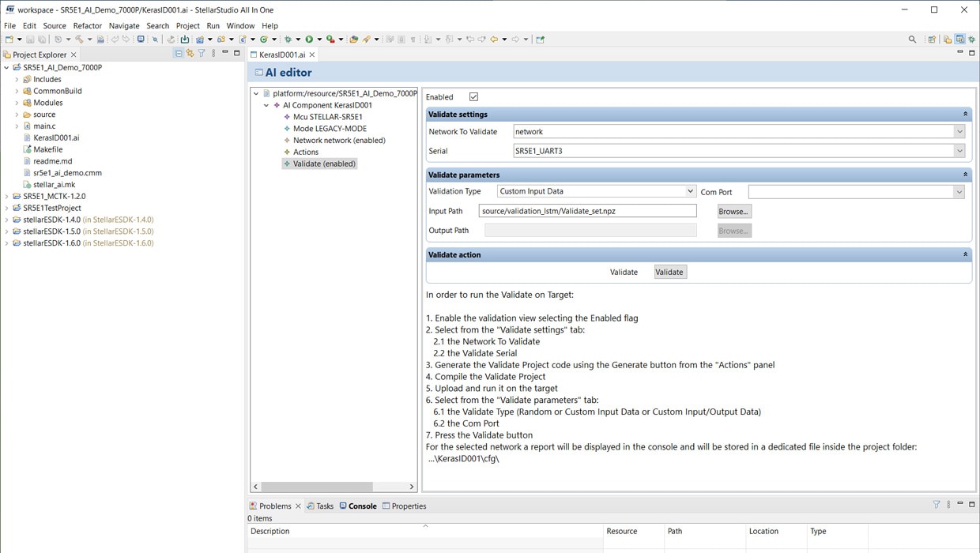Viewport: 980px width, 553px height.
Task: Open the Validation Type dropdown
Action: pos(689,191)
